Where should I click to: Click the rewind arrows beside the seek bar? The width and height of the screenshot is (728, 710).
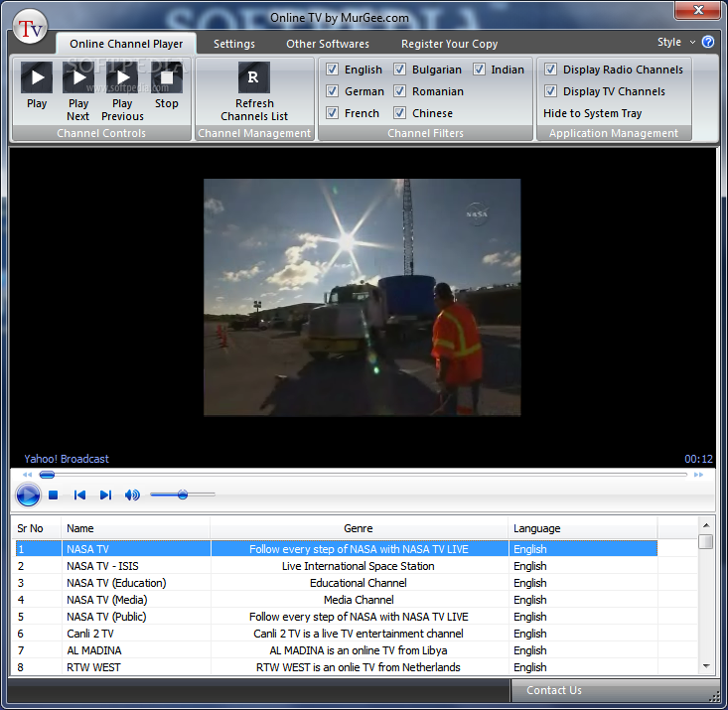click(28, 475)
